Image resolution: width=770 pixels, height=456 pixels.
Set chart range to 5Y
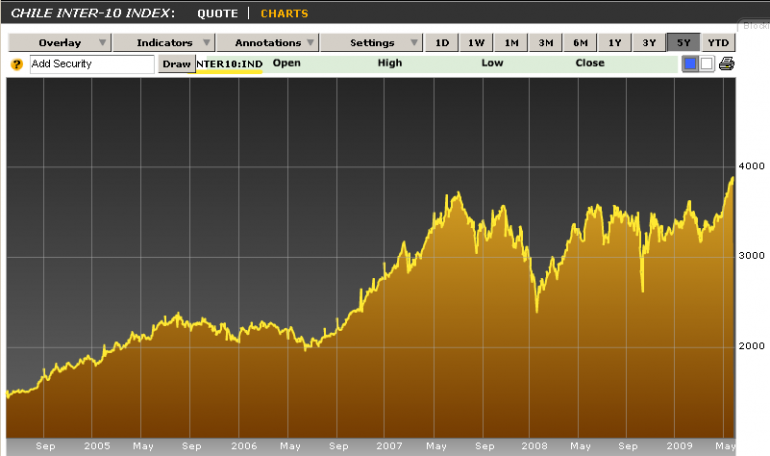684,43
